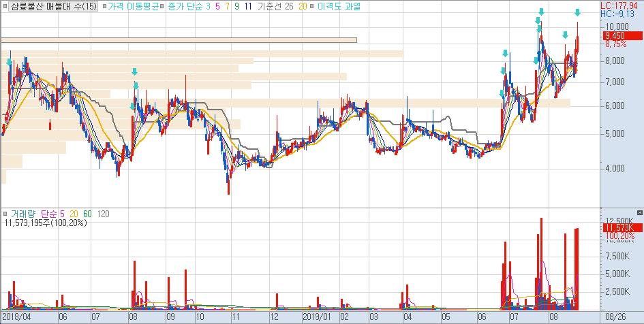Screen dimensions: 644x324
Task: Select the magenta 5-period moving average number
Action: [217, 7]
